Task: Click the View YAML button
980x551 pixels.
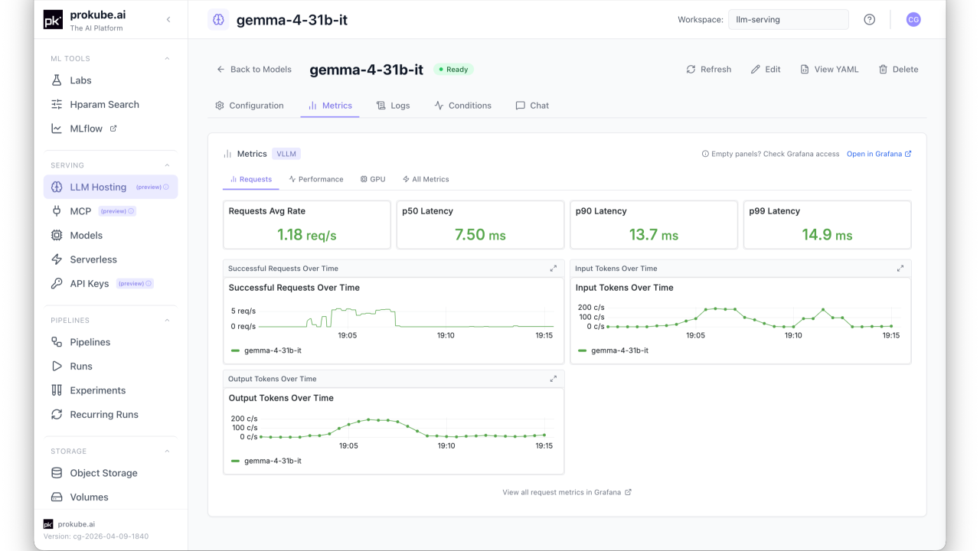Action: [x=830, y=69]
